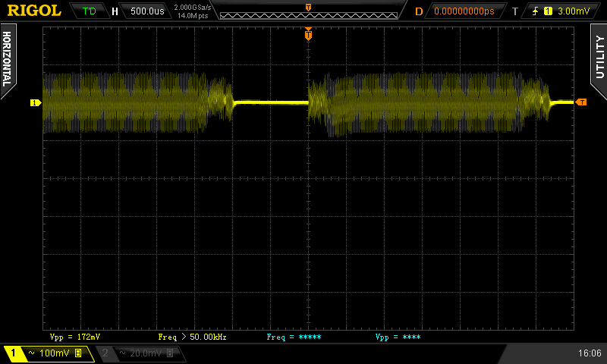Click the T trigger label icon
The width and height of the screenshot is (607, 364).
[515, 11]
